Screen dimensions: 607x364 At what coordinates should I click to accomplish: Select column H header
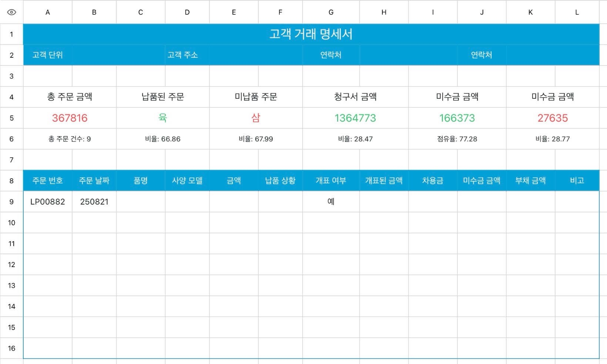pos(384,12)
